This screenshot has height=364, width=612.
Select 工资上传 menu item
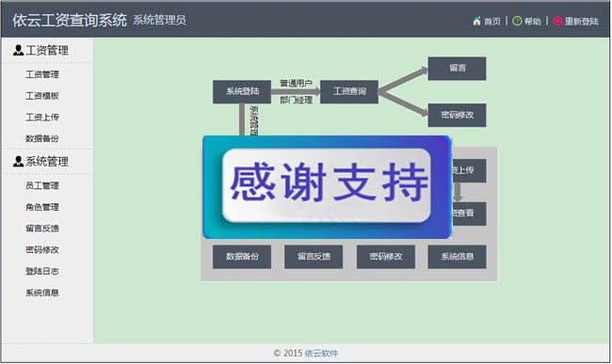tap(42, 118)
